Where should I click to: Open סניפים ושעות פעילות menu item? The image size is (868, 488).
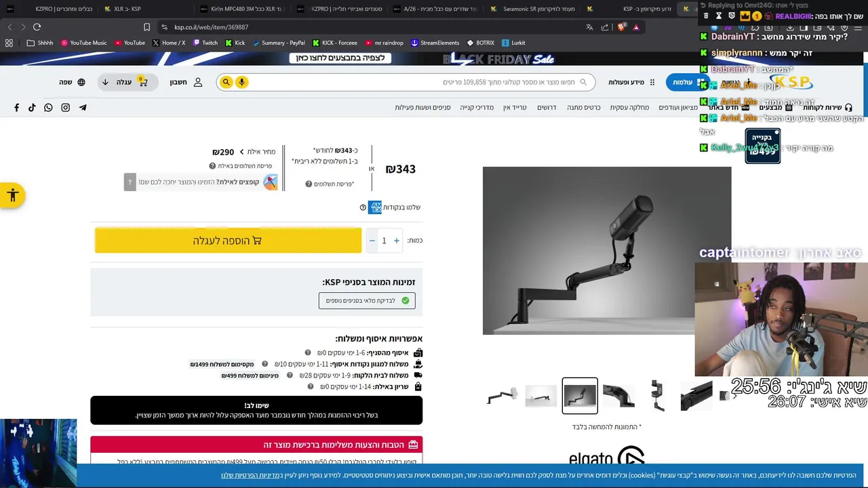(x=423, y=108)
